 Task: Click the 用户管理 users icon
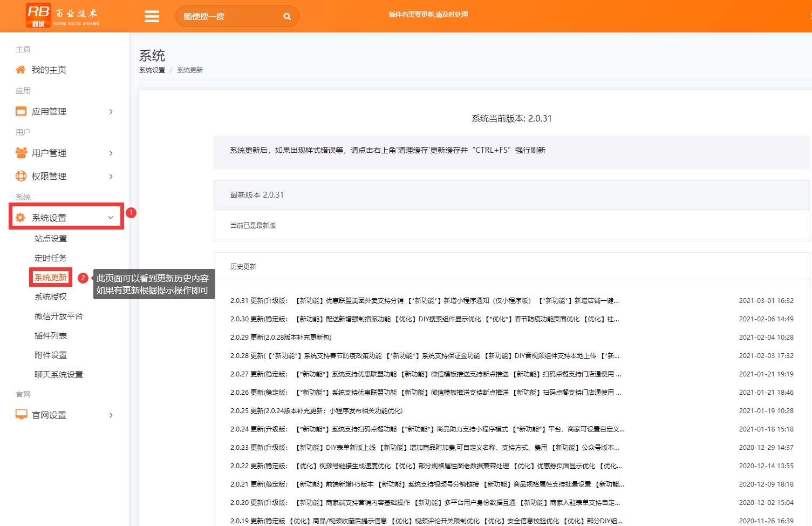pyautogui.click(x=21, y=153)
